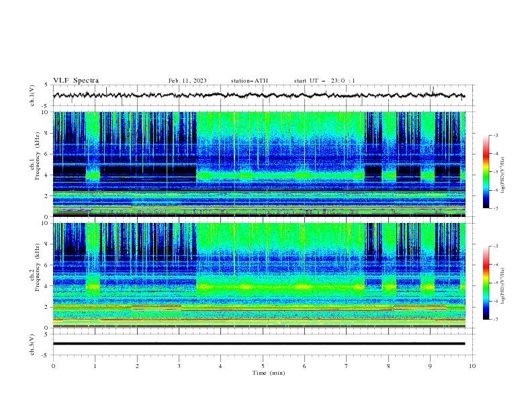
Task: Click the "ch.2 Frequency (kHz)" axis label
Action: click(35, 267)
